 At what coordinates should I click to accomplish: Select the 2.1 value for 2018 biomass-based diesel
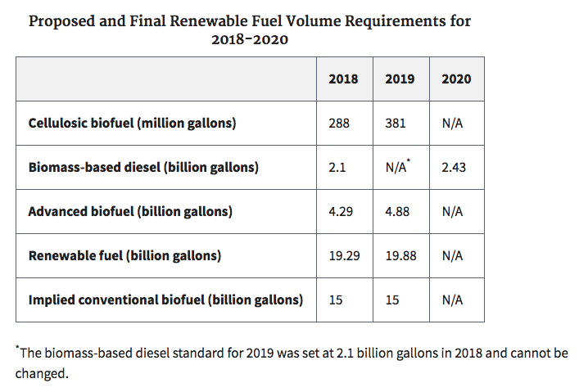(337, 168)
